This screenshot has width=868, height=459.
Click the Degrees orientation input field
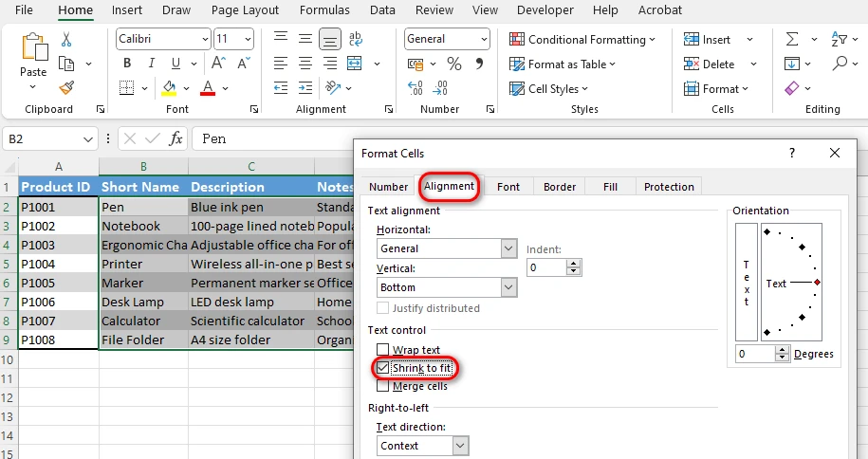point(755,354)
